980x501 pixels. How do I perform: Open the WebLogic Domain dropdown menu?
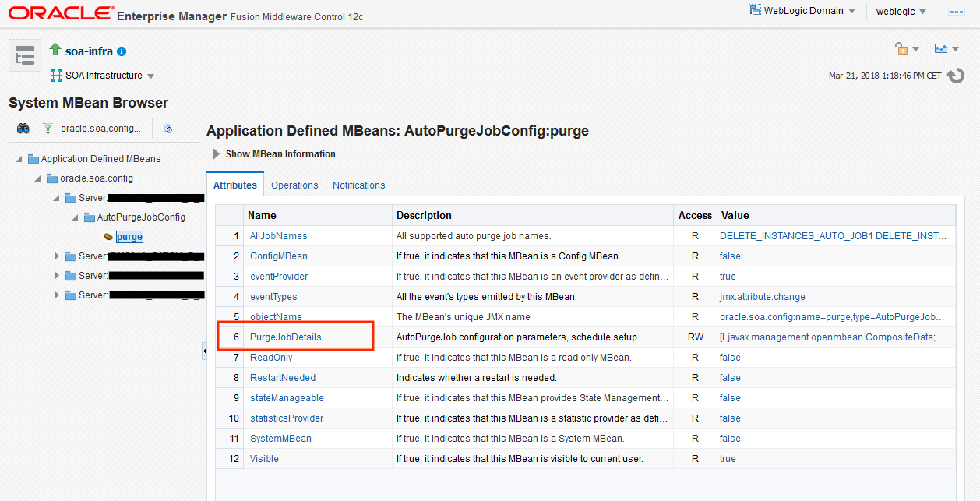[802, 11]
